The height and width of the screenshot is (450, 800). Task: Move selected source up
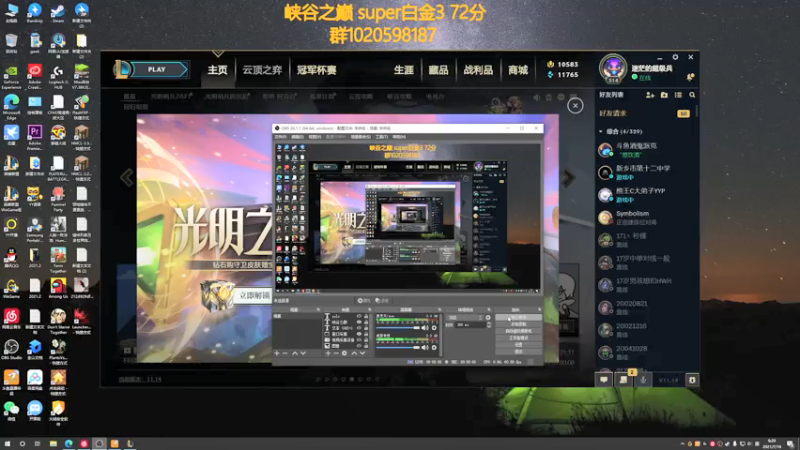pyautogui.click(x=354, y=353)
